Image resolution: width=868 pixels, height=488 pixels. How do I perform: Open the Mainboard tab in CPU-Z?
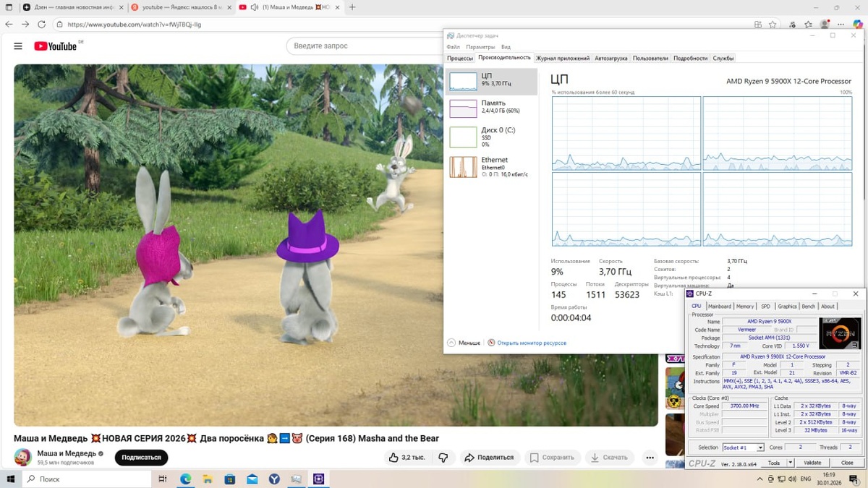[720, 307]
